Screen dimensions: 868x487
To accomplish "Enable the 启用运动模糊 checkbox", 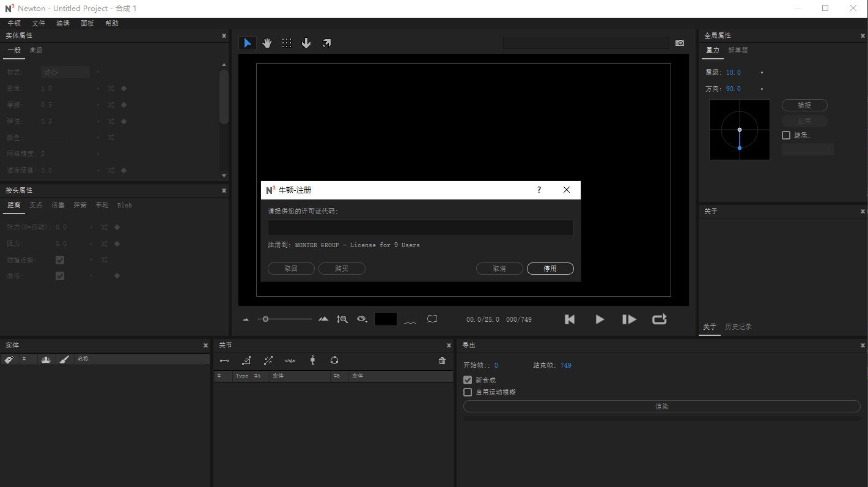I will [x=468, y=392].
